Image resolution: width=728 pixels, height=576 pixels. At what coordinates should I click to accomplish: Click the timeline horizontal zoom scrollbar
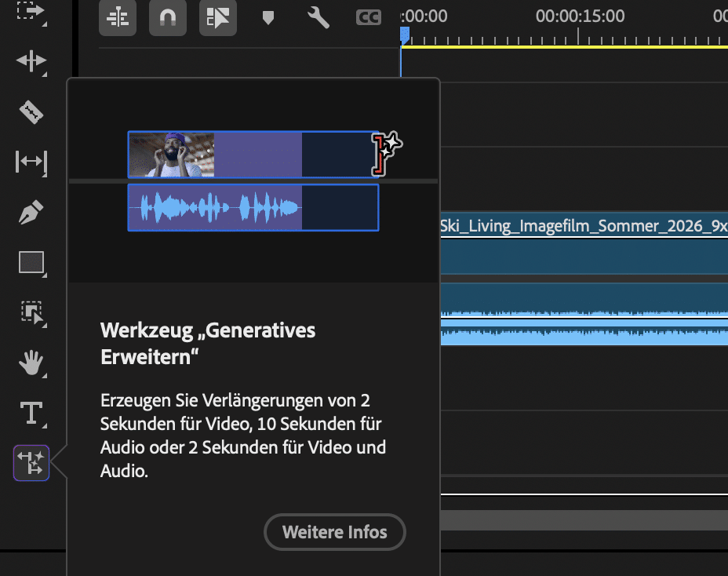click(584, 520)
